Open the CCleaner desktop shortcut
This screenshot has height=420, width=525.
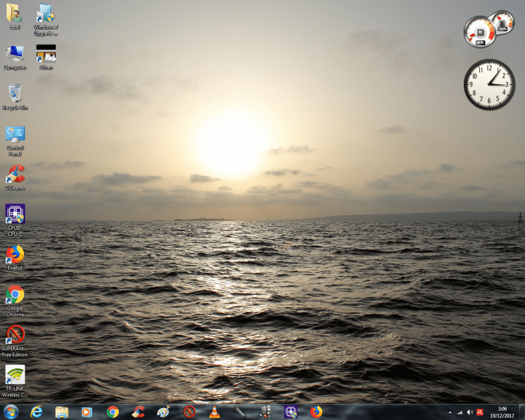(x=15, y=174)
